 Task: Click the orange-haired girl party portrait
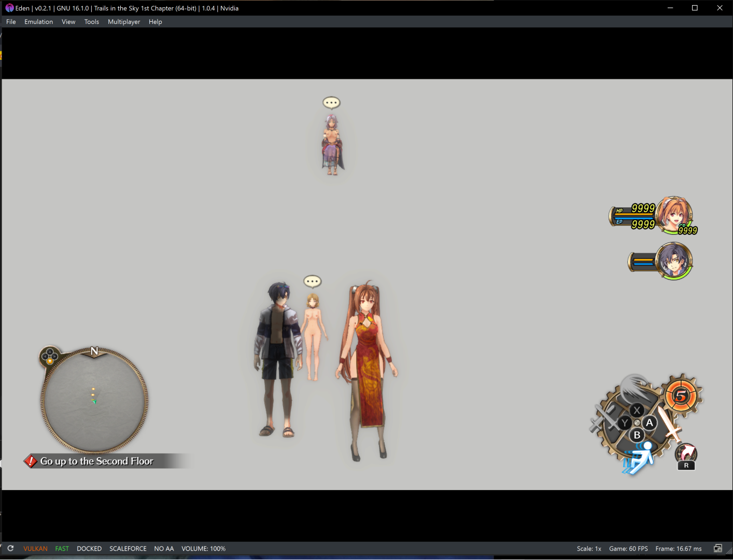coord(674,215)
